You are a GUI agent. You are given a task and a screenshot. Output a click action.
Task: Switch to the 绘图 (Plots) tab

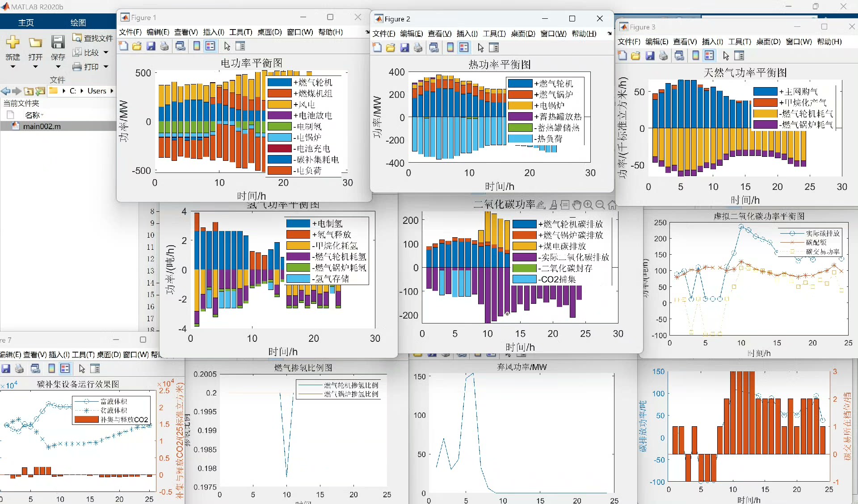pyautogui.click(x=78, y=22)
